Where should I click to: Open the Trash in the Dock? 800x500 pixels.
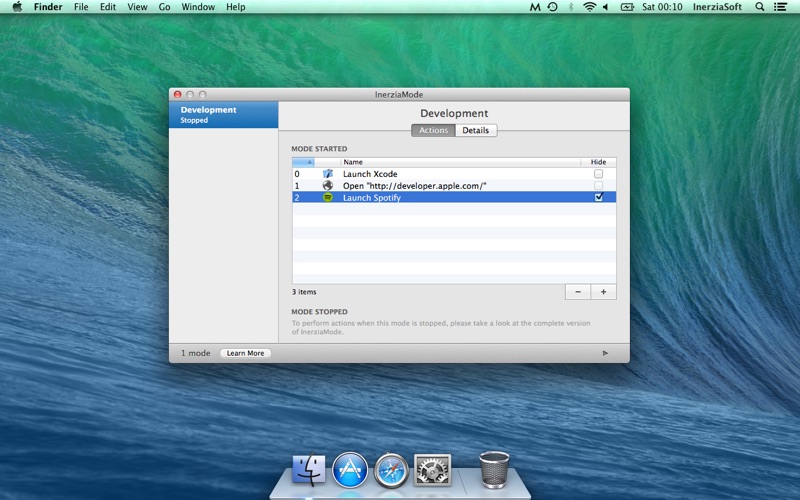(x=494, y=470)
